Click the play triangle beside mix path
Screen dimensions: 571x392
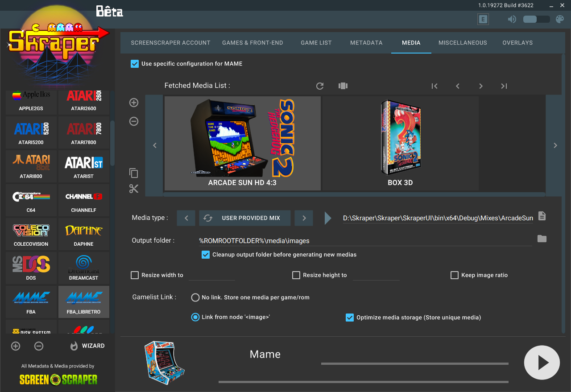[328, 218]
